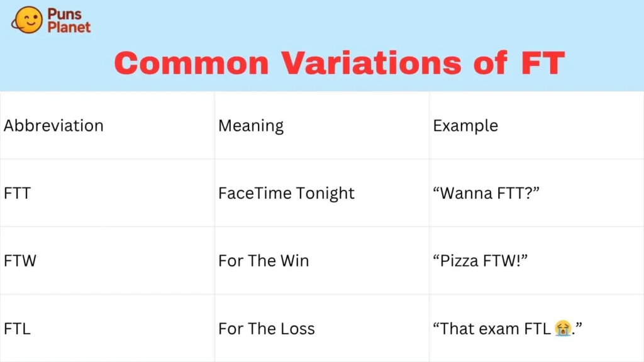Click the Puns Planet brand name text
This screenshot has height=362, width=644.
(69, 20)
